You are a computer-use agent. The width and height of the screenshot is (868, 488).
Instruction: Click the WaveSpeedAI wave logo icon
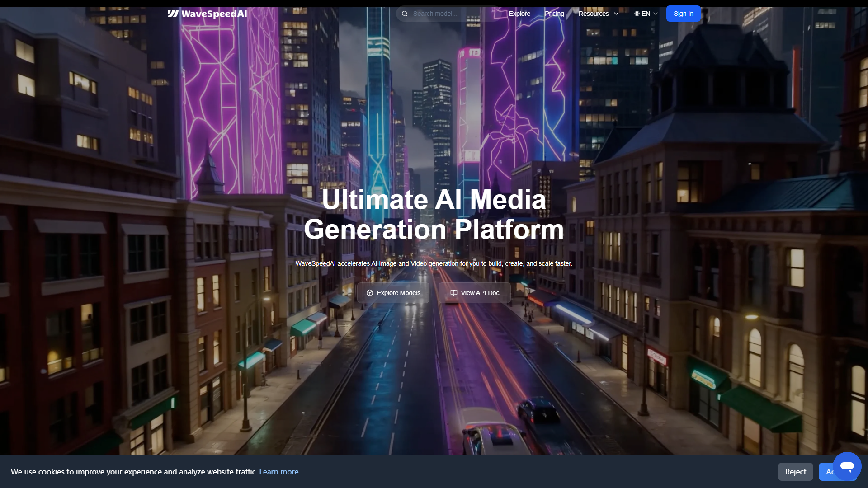click(173, 14)
